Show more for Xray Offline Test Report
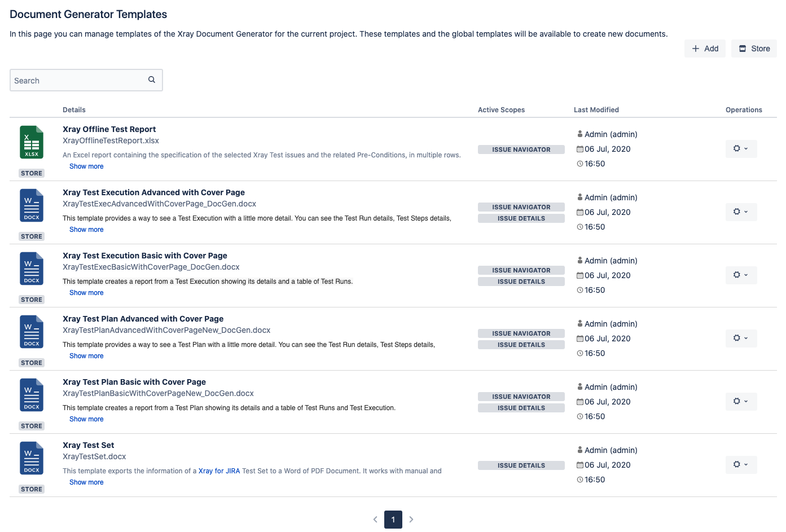 [x=86, y=166]
